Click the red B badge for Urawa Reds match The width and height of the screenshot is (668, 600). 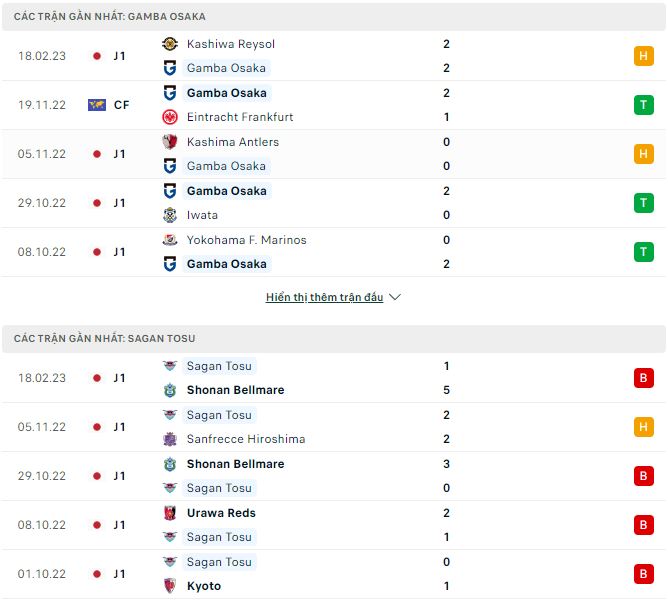644,525
